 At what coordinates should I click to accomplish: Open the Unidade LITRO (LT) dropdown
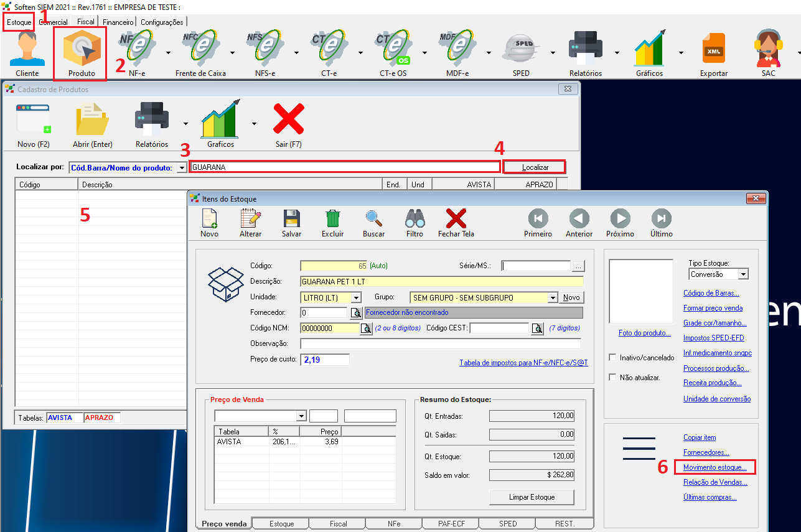356,297
